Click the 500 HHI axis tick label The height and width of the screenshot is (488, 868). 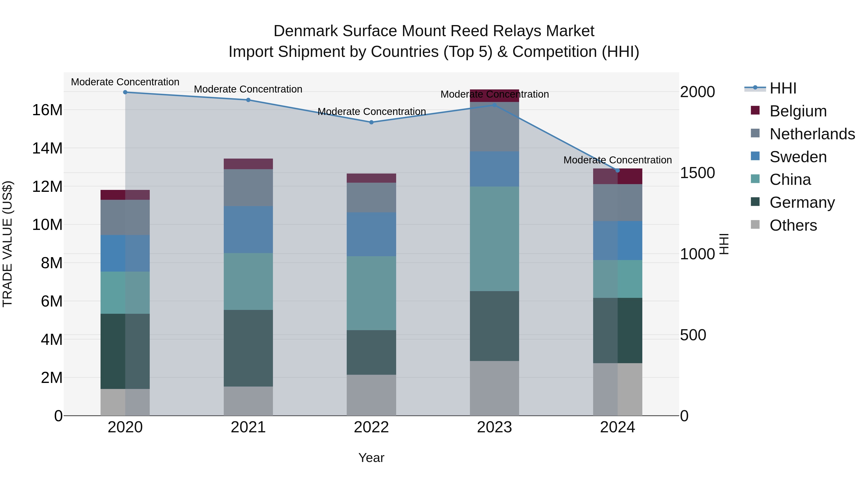pos(693,335)
